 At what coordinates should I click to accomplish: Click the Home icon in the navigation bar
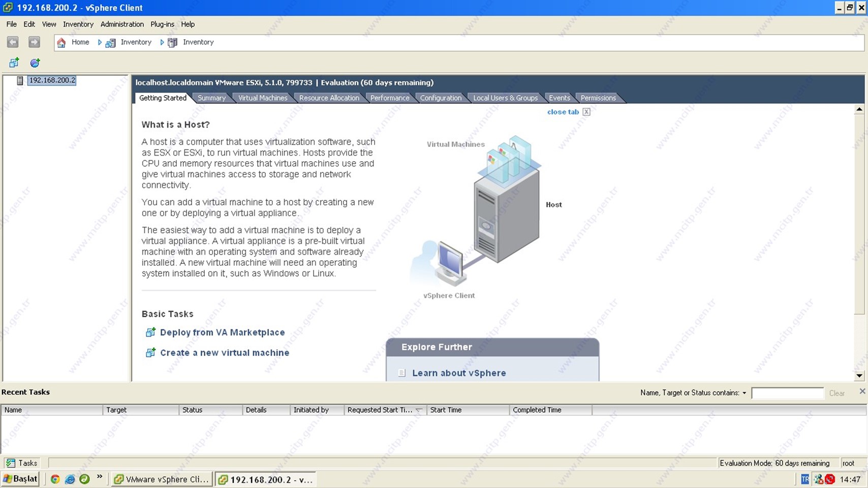pyautogui.click(x=61, y=43)
